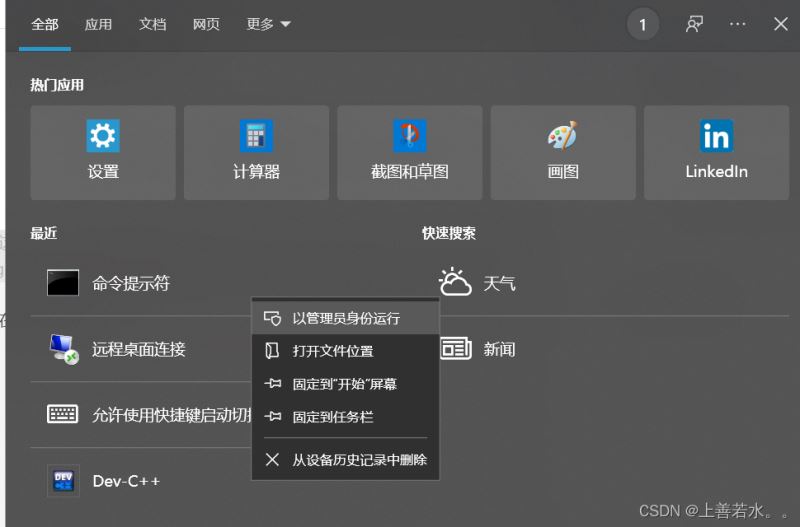Switch to the 应用 tab
The height and width of the screenshot is (527, 800).
(98, 25)
